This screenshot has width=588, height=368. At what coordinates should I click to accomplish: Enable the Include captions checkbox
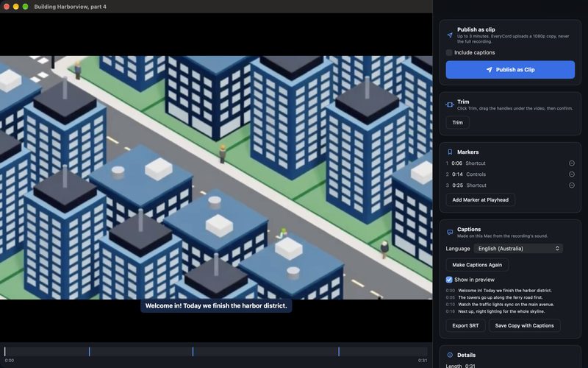449,52
